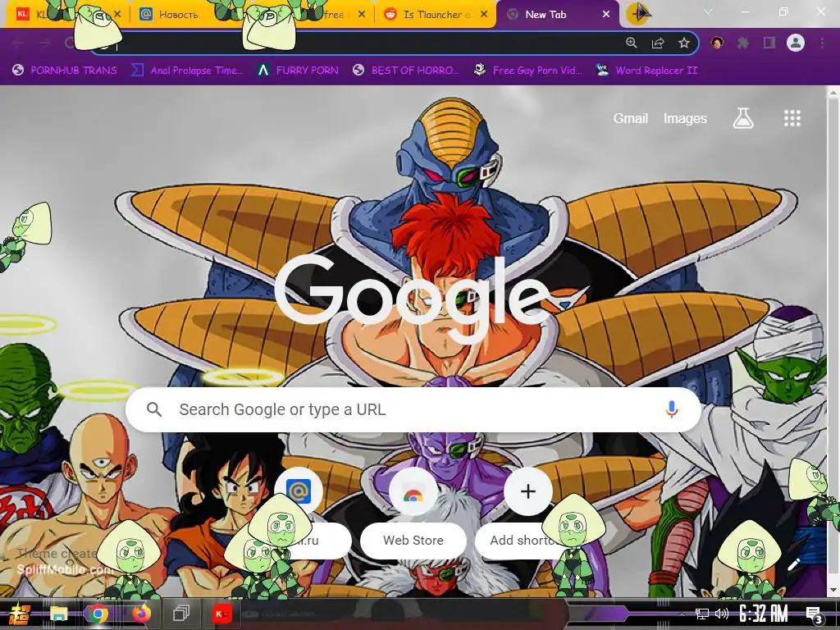Viewport: 840px width, 630px height.
Task: Close the Is Tlauncher tab
Action: click(x=484, y=15)
